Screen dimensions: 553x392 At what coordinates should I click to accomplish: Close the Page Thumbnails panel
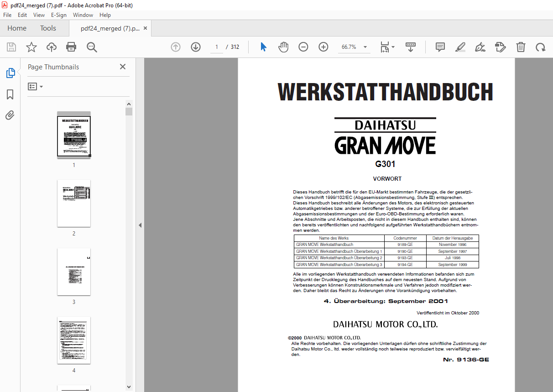click(x=123, y=67)
